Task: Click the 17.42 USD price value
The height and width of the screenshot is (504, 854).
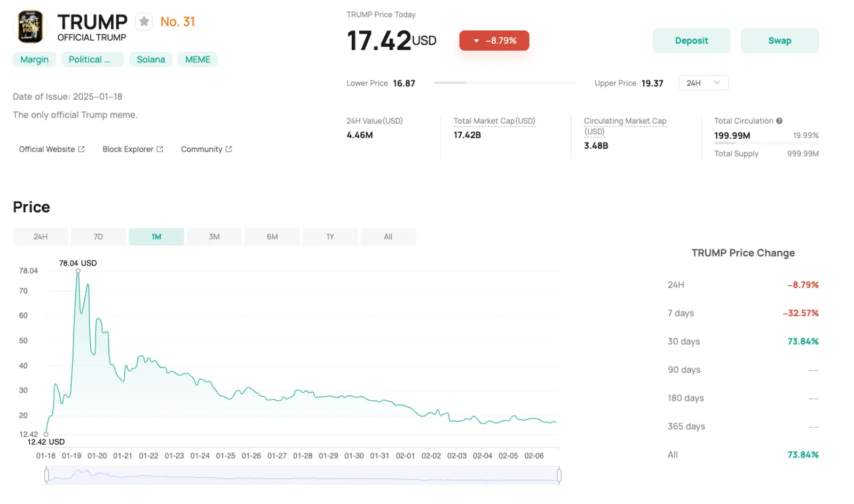Action: click(x=391, y=41)
